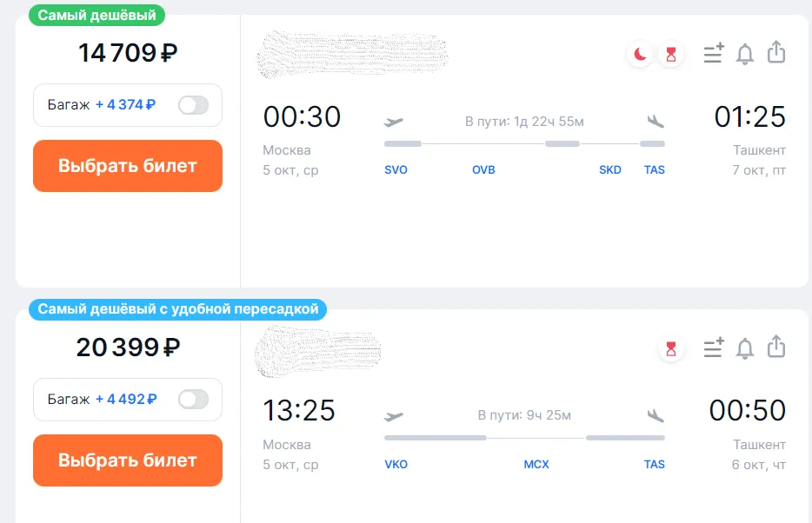
Task: Click the Самый дешёвый с удобной пересадкой badge
Action: click(178, 308)
